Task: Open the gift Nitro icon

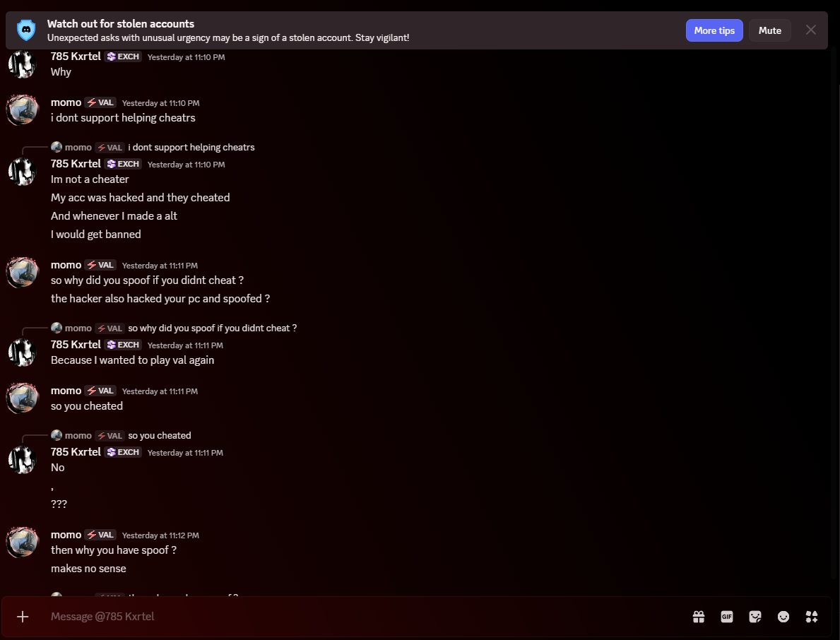Action: (x=699, y=617)
